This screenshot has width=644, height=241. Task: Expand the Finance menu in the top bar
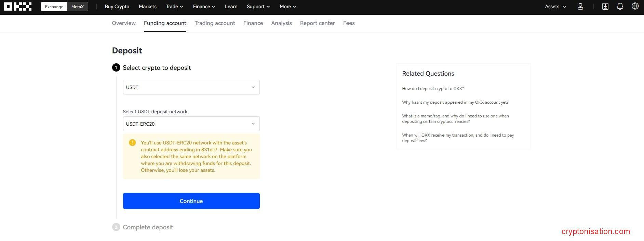pyautogui.click(x=204, y=7)
